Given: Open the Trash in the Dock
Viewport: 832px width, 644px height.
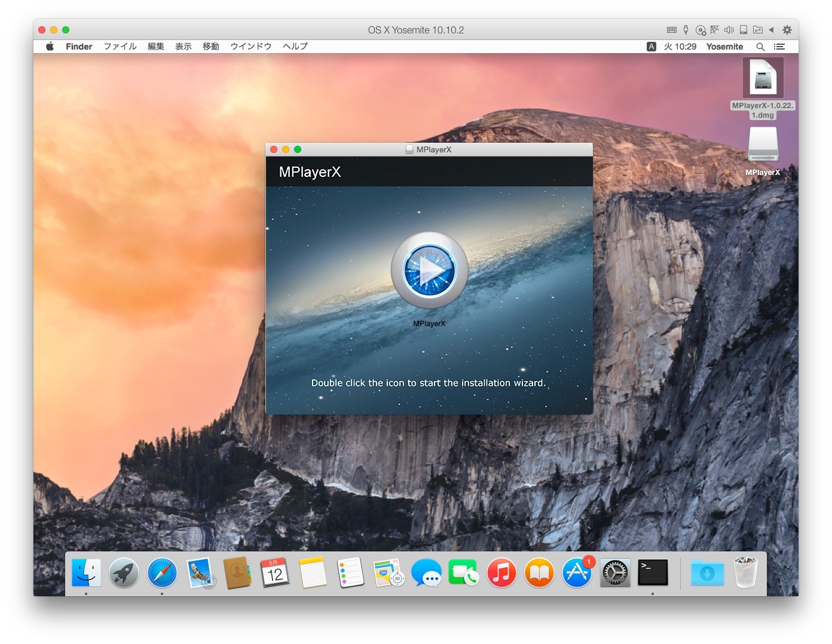Looking at the screenshot, I should click(745, 572).
